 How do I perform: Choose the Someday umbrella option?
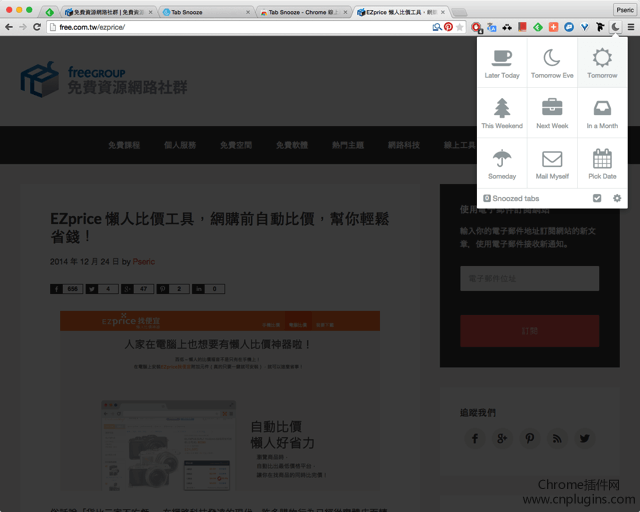tap(502, 163)
